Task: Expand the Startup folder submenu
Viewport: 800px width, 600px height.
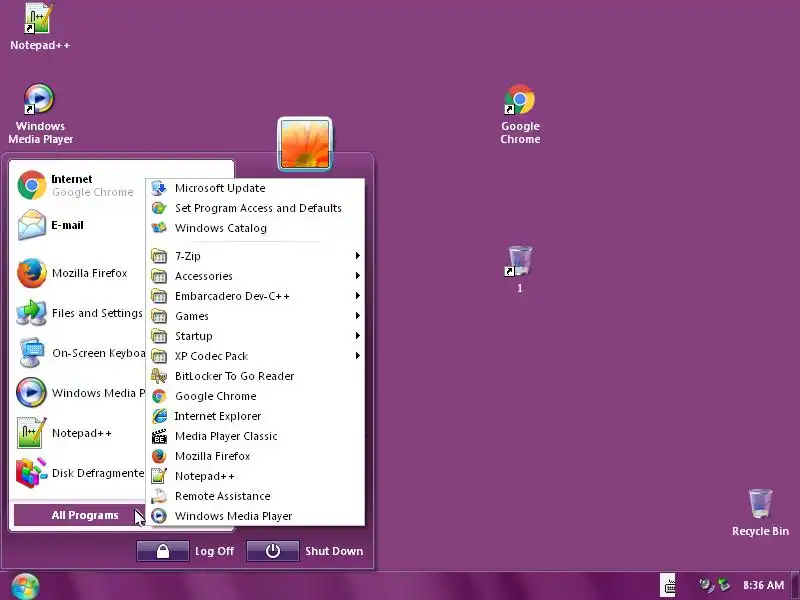Action: 255,336
